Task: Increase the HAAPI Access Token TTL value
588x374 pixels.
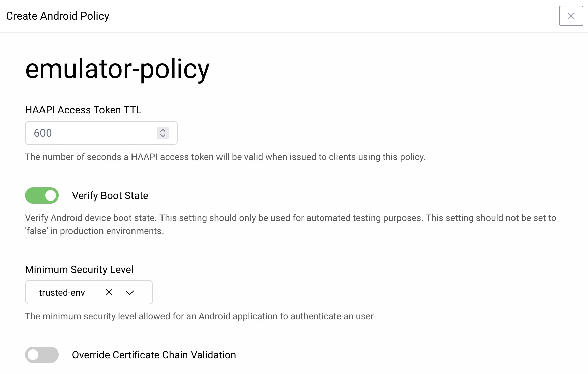Action: 163,130
